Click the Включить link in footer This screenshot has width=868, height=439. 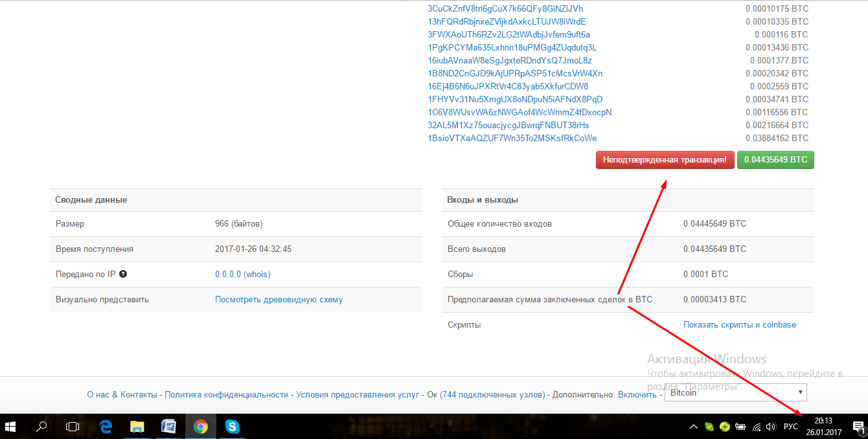click(x=637, y=394)
